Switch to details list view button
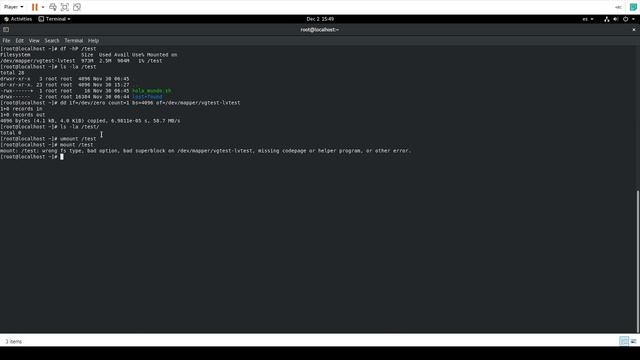Viewport: 640px width, 360px height. (x=633, y=341)
